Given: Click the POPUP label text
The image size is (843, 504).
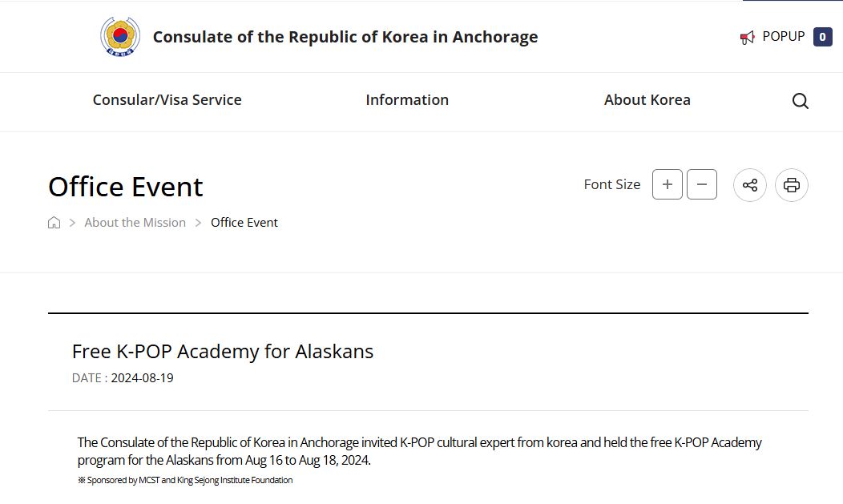Looking at the screenshot, I should tap(784, 37).
